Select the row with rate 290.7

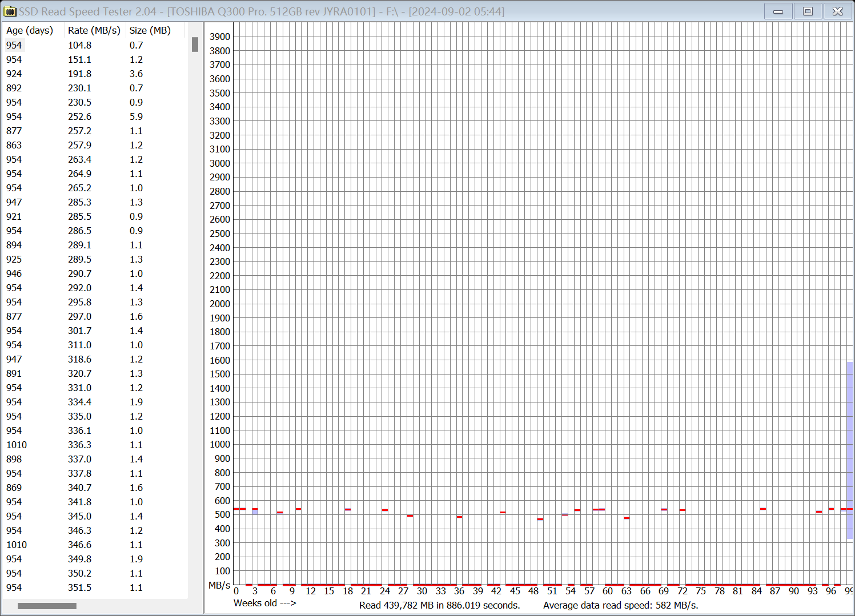95,273
